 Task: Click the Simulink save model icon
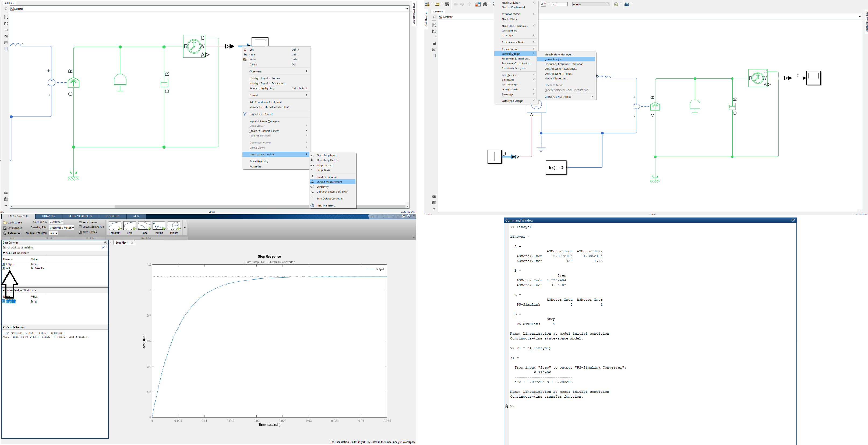coord(447,4)
